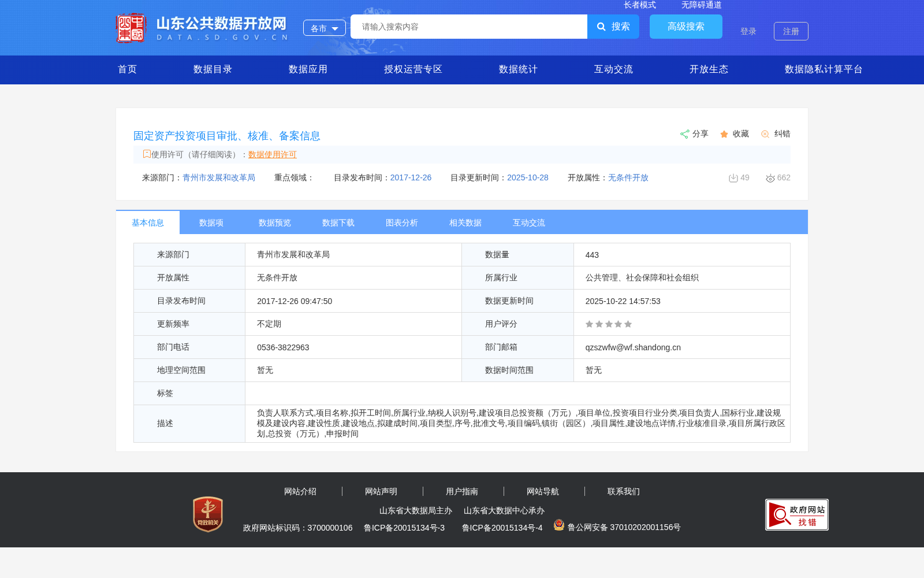The image size is (924, 578).
Task: Click update frequency value 不定期
Action: click(x=269, y=324)
